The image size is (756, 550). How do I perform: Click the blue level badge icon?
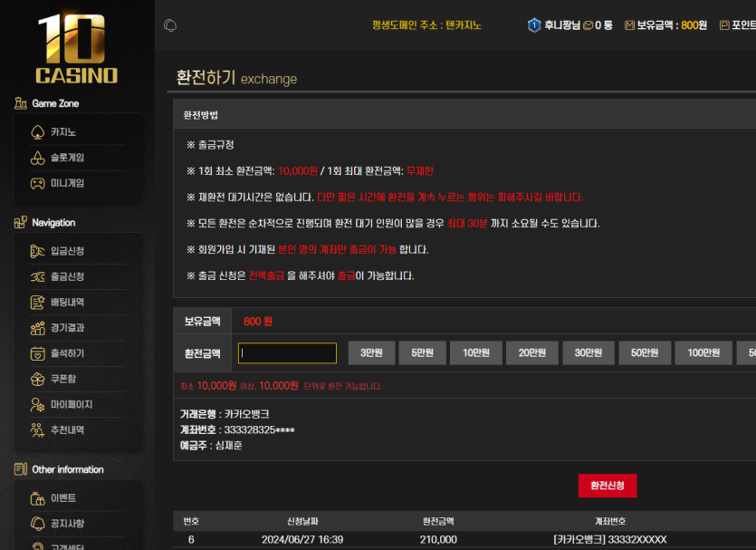pyautogui.click(x=534, y=25)
